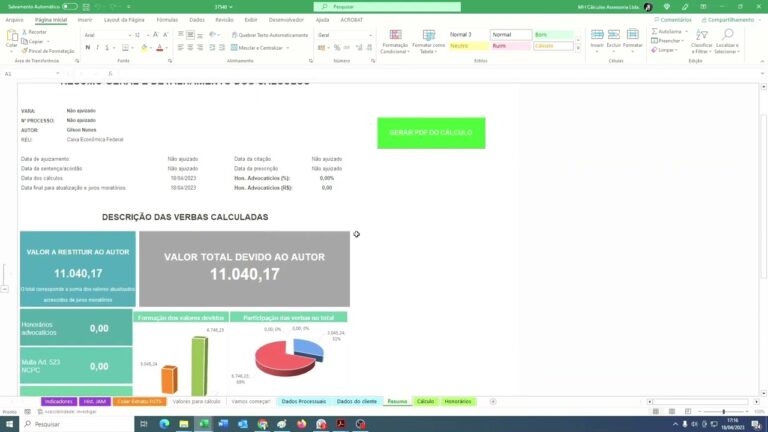This screenshot has width=768, height=432.
Task: Apply Ruim cell style
Action: pyautogui.click(x=511, y=46)
